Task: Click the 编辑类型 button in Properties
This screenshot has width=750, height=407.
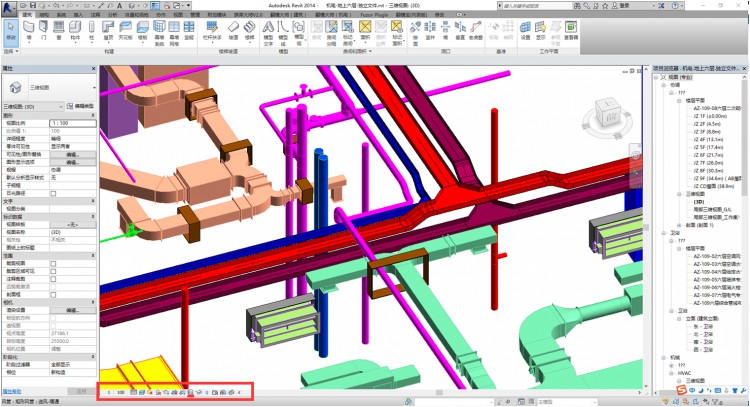Action: 80,106
